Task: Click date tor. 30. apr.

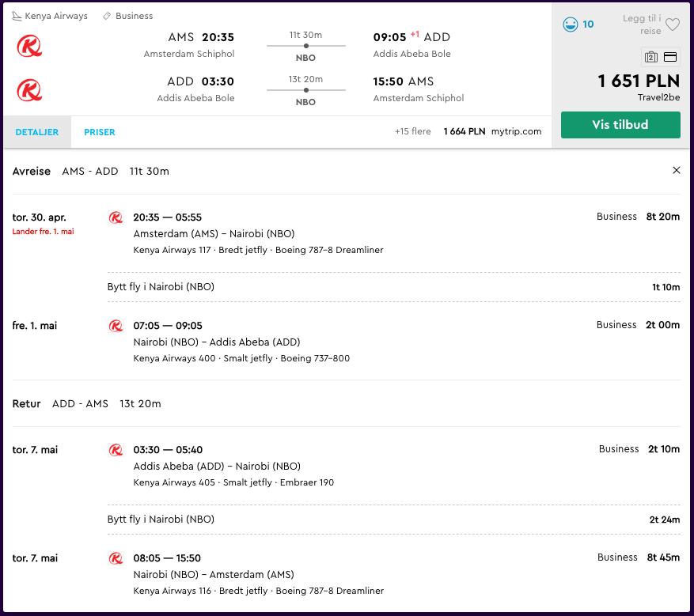Action: pos(39,217)
